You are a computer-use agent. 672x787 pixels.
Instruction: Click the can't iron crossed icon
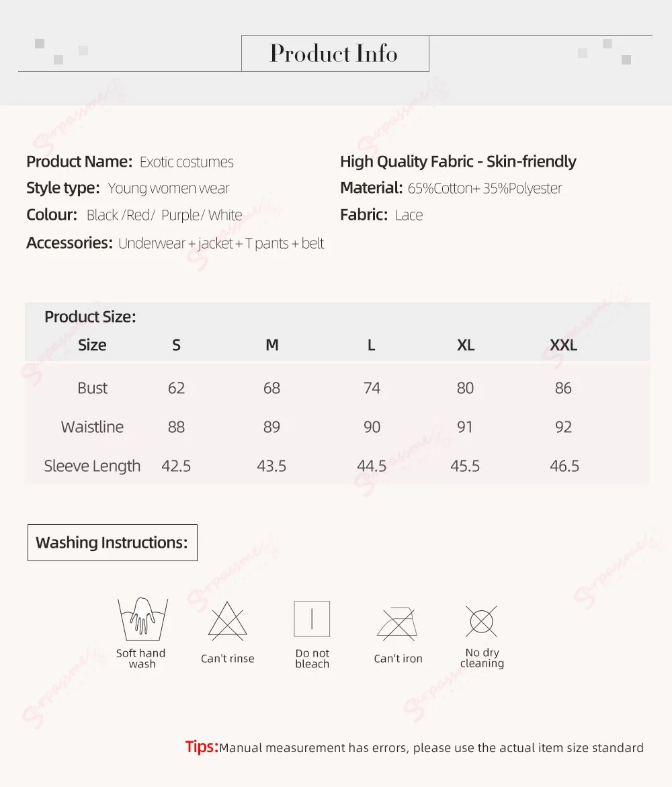[x=397, y=623]
